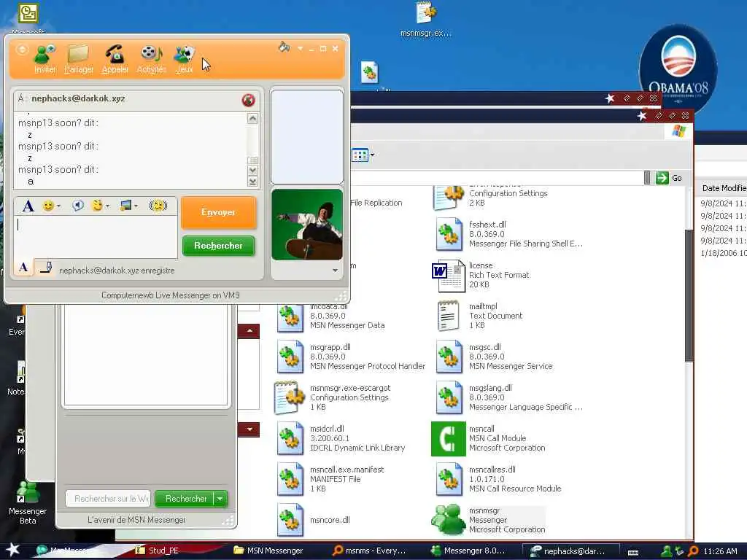Start a call with Appeler
This screenshot has height=560, width=747.
115,59
